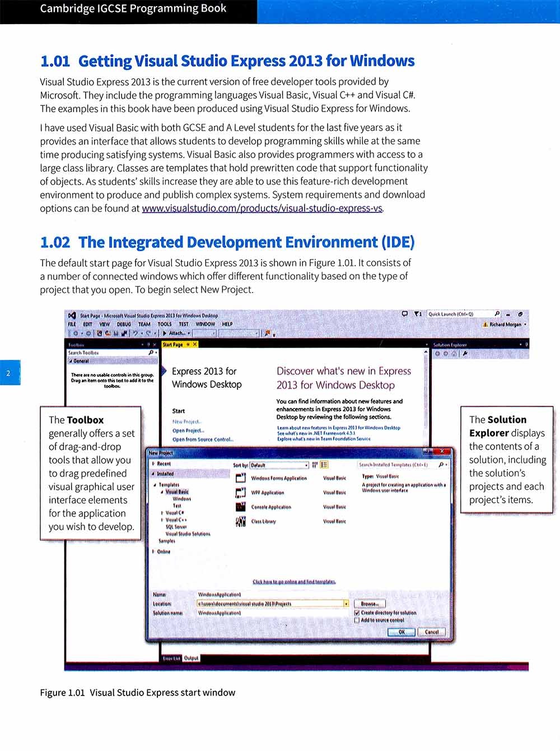The image size is (560, 751).
Task: Open the Location path dropdown arrow
Action: pyautogui.click(x=346, y=604)
